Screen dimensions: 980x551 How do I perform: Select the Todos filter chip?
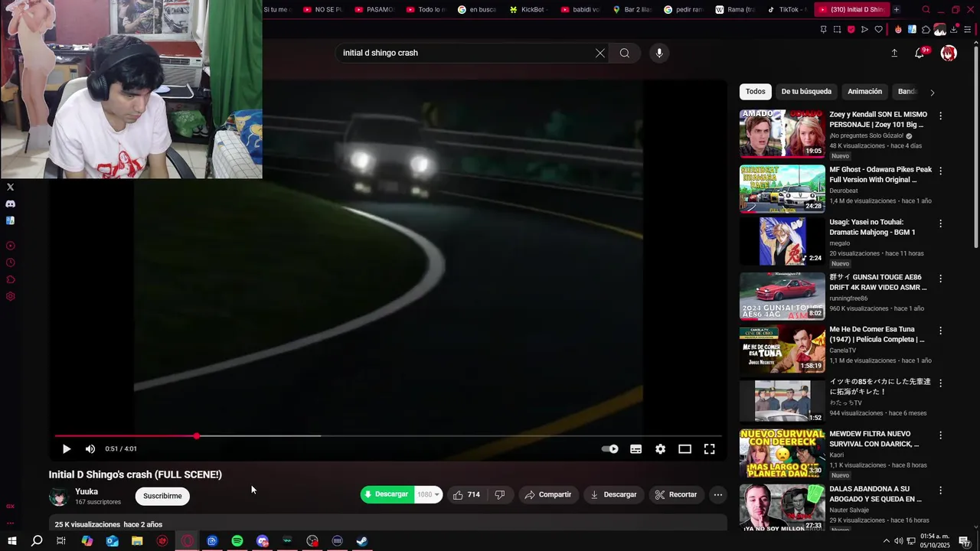pyautogui.click(x=756, y=92)
